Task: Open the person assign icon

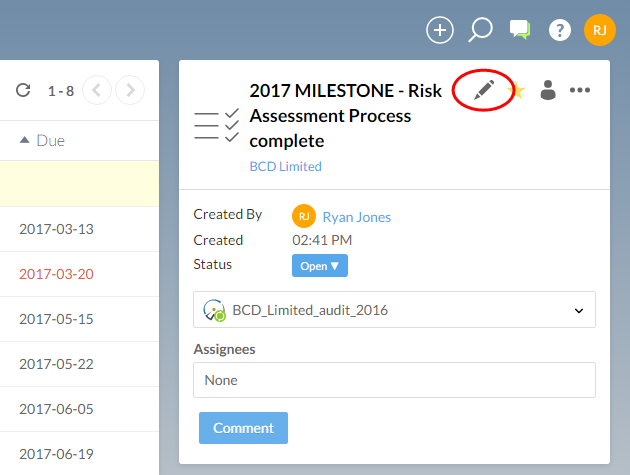Action: tap(548, 90)
